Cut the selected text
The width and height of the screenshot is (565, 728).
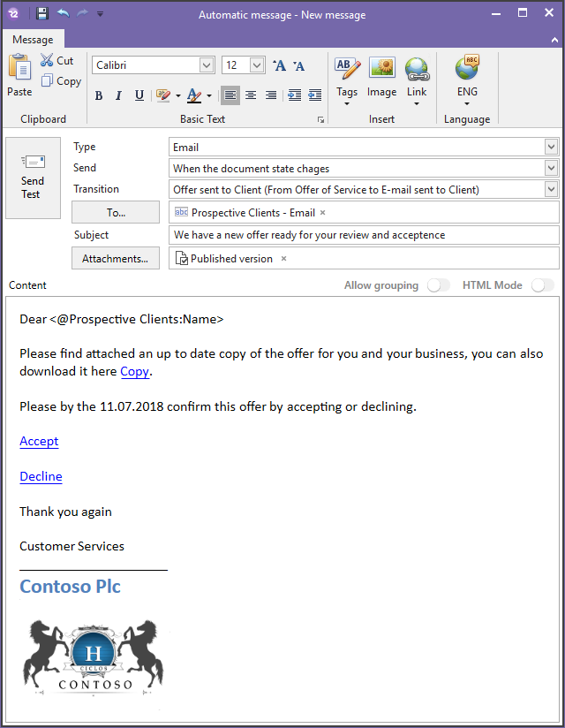56,60
